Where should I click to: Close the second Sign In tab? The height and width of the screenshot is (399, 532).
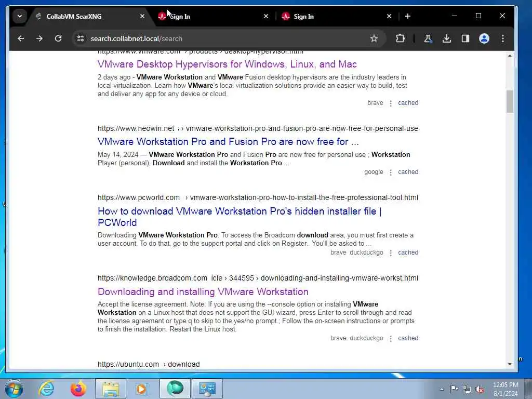click(x=389, y=16)
